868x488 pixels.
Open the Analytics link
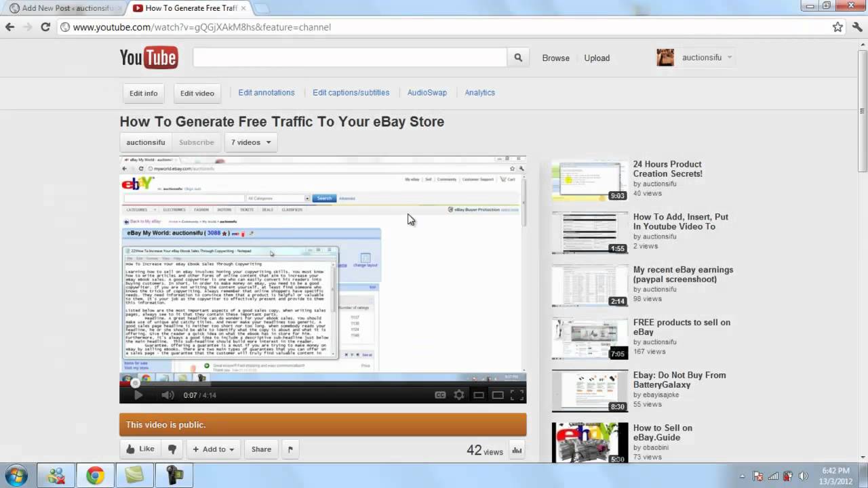click(x=480, y=93)
